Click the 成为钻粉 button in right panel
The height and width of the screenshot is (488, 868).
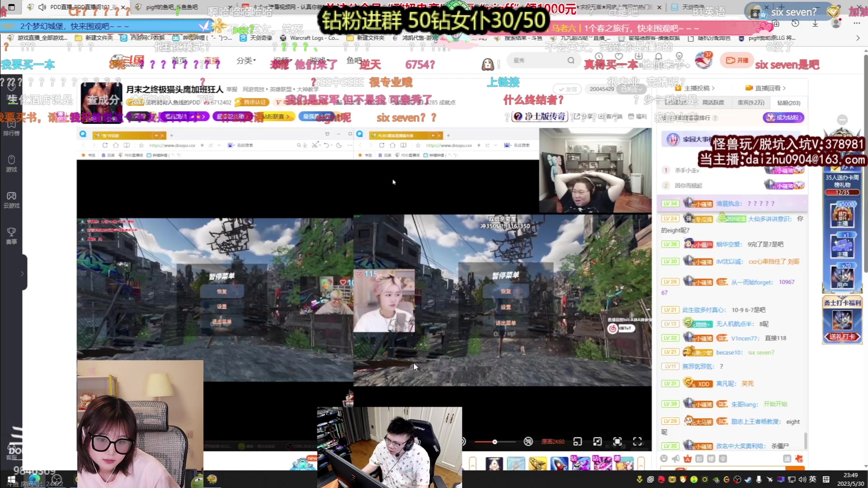[783, 117]
